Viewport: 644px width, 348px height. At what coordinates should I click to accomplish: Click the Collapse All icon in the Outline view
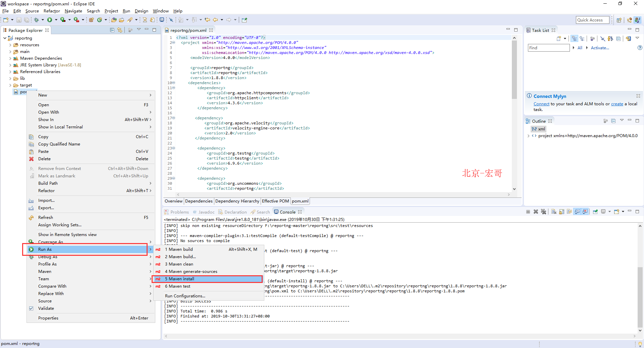coord(613,121)
